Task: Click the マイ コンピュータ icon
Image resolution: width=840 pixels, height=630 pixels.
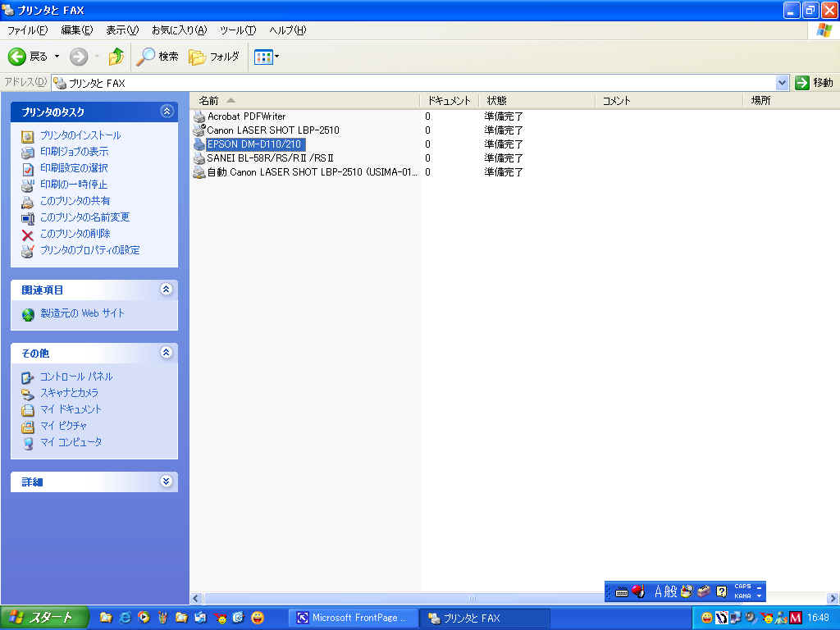Action: [28, 443]
